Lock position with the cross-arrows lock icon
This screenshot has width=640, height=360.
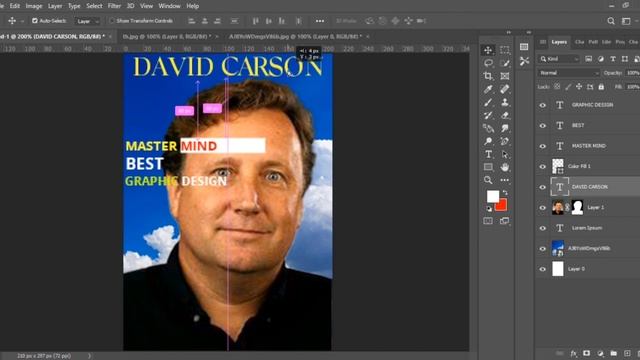click(579, 87)
